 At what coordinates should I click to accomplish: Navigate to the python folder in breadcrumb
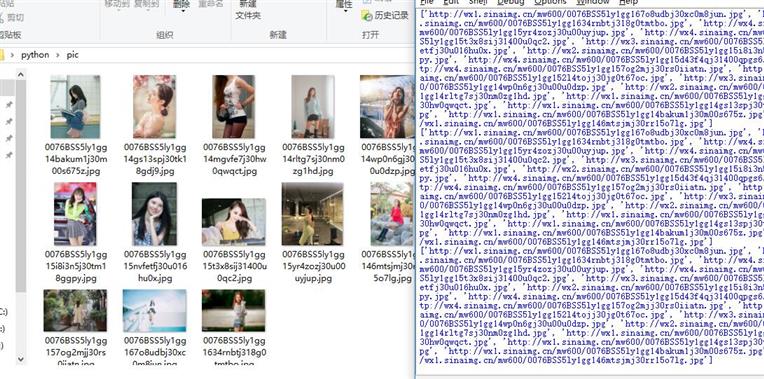coord(35,55)
